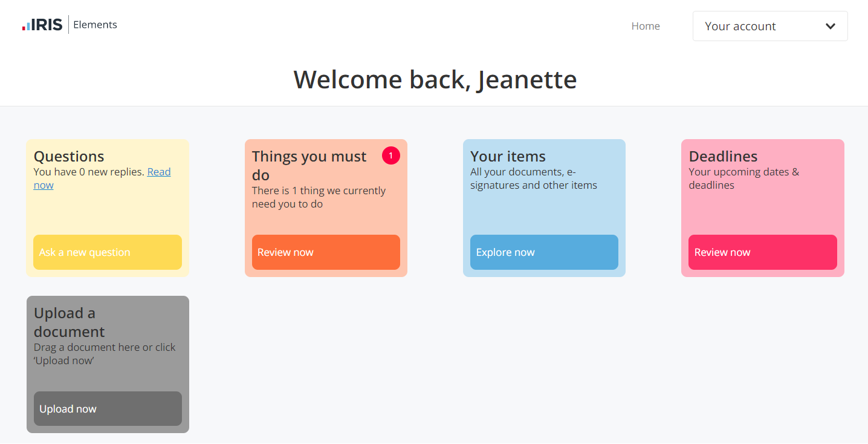Image resolution: width=868 pixels, height=444 pixels.
Task: Select the Deadlines card heading
Action: point(723,156)
